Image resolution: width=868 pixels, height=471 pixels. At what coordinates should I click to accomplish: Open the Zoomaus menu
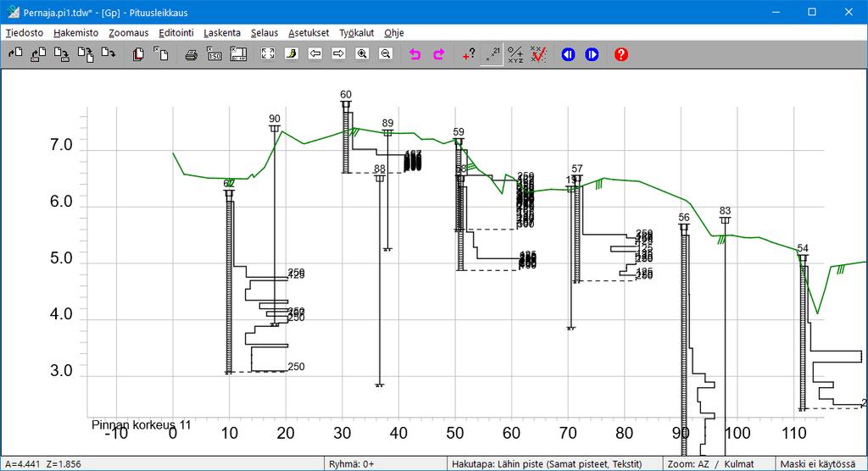coord(129,33)
